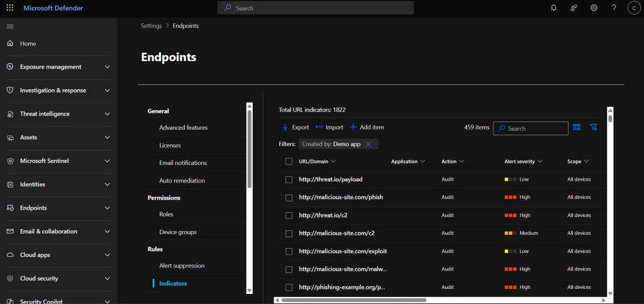Open Licenses settings page
This screenshot has width=644, height=304.
click(x=170, y=145)
